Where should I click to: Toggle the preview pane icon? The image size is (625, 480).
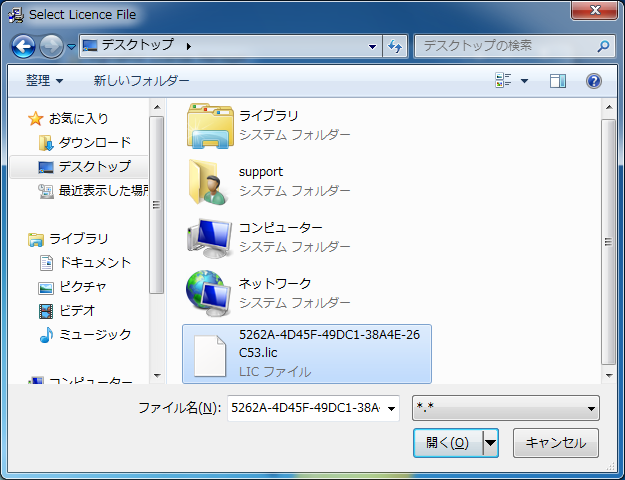tap(558, 81)
